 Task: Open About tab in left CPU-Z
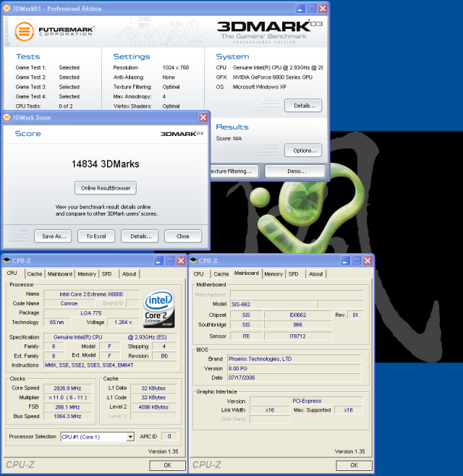tap(129, 274)
